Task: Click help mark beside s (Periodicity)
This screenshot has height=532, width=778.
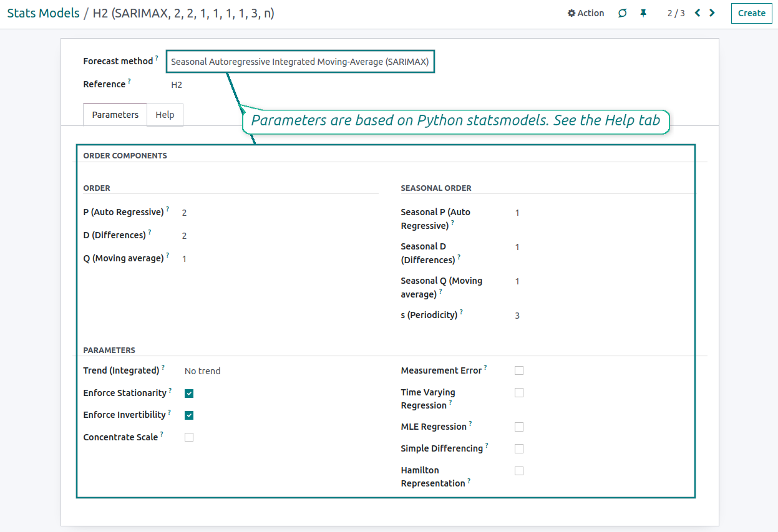Action: tap(461, 312)
